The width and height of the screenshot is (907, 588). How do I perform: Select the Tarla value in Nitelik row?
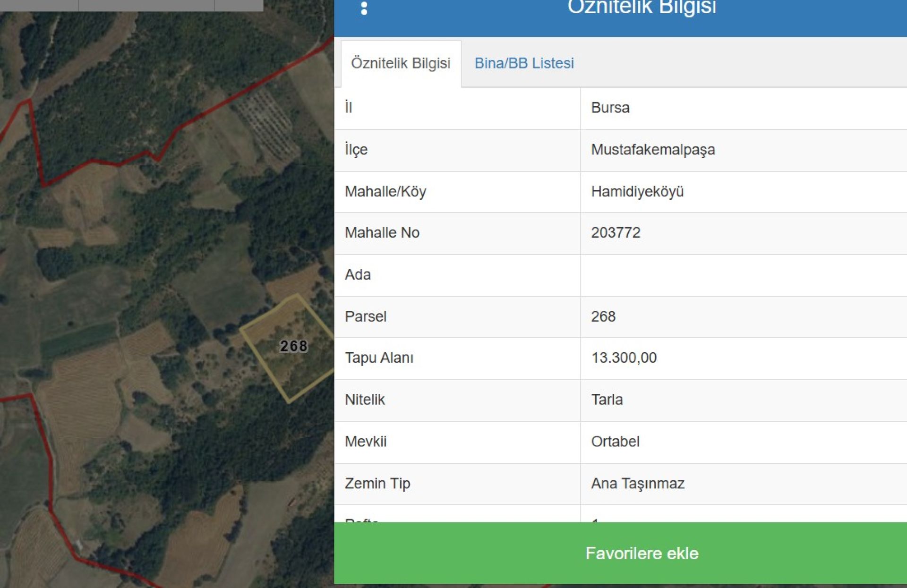(x=607, y=400)
